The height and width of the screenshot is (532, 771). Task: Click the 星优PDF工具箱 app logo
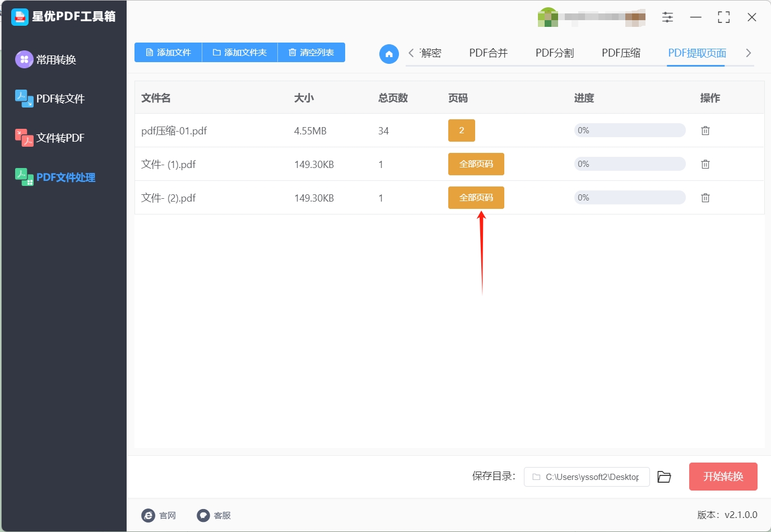(x=20, y=17)
